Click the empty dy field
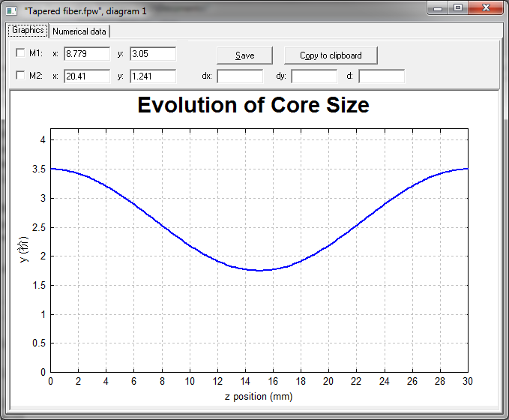The image size is (509, 420). [x=314, y=76]
